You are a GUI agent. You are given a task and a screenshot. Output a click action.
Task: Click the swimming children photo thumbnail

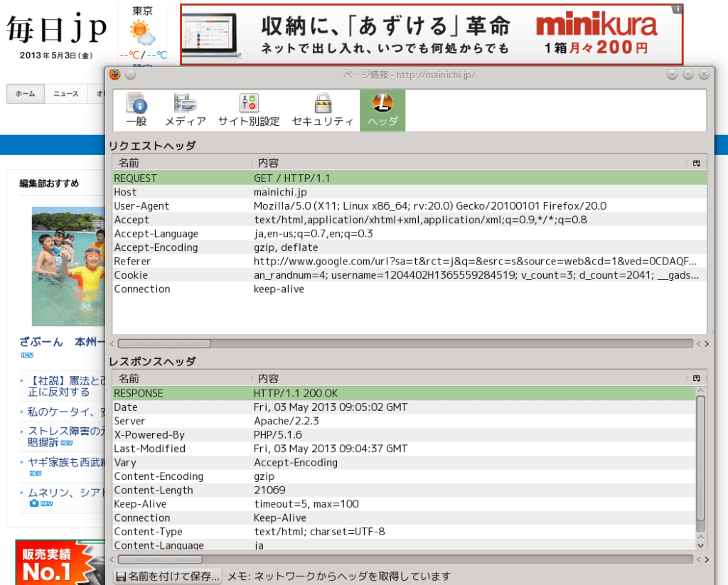point(69,267)
